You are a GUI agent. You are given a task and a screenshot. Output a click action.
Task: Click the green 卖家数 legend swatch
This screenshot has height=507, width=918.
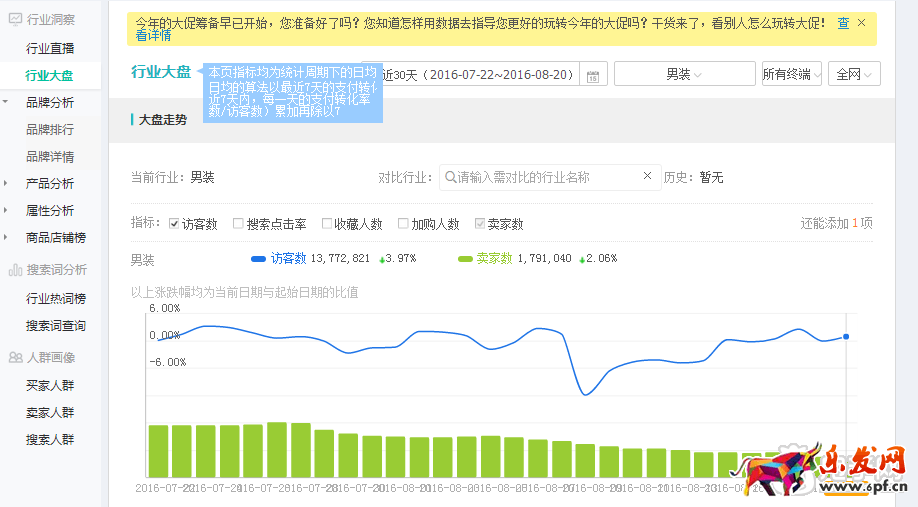pyautogui.click(x=465, y=258)
